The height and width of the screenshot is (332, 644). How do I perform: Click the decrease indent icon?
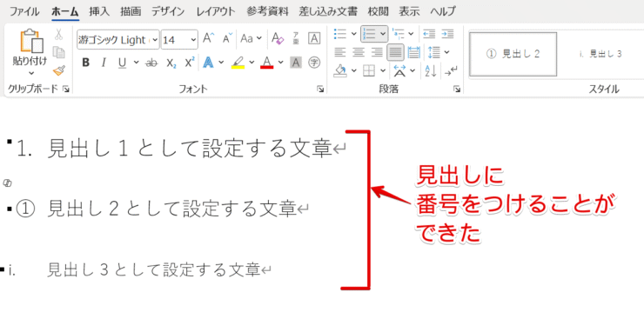[429, 34]
